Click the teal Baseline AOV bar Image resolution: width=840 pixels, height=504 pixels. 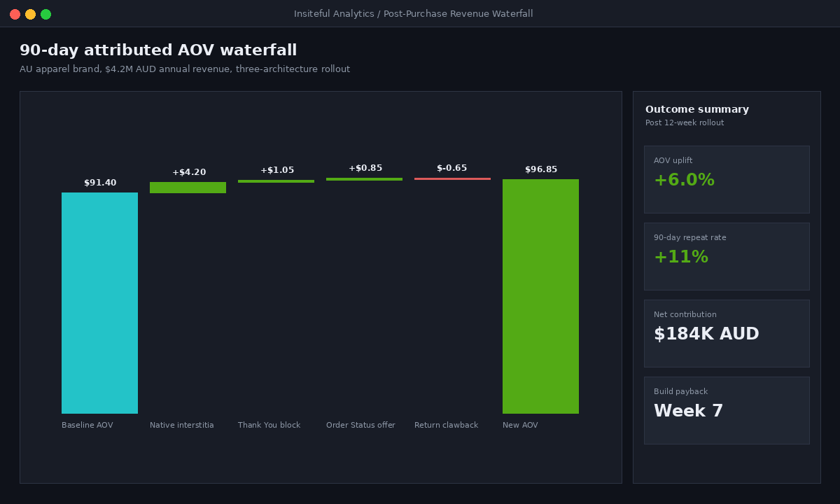point(99,303)
